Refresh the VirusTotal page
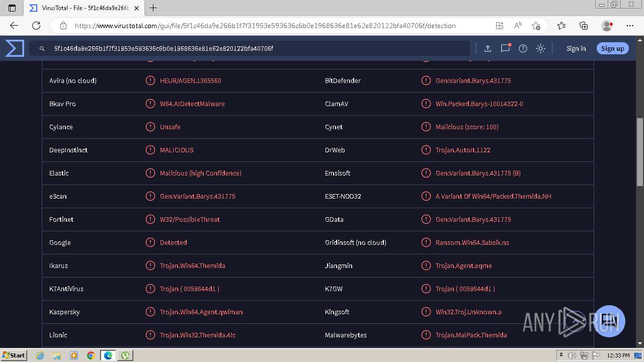 click(x=36, y=26)
